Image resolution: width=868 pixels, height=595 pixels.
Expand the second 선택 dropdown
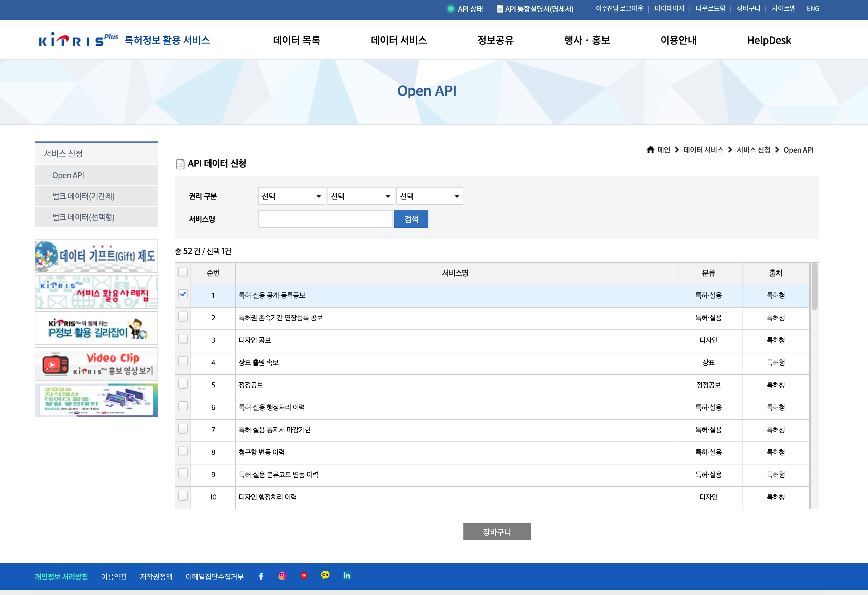pos(360,196)
